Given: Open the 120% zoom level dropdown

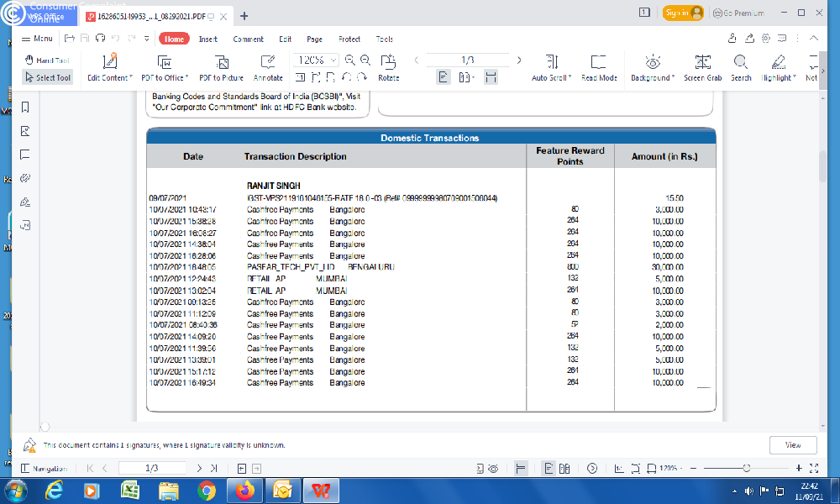Looking at the screenshot, I should coord(333,60).
